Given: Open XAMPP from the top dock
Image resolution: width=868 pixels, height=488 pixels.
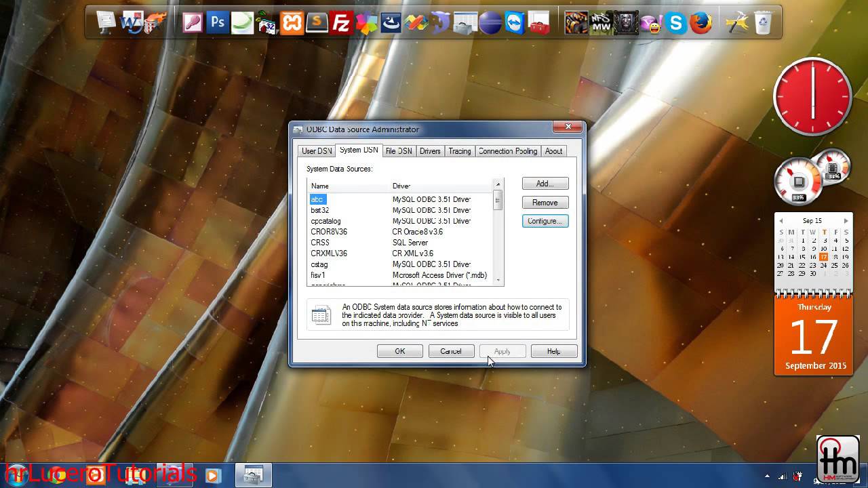Looking at the screenshot, I should [292, 23].
